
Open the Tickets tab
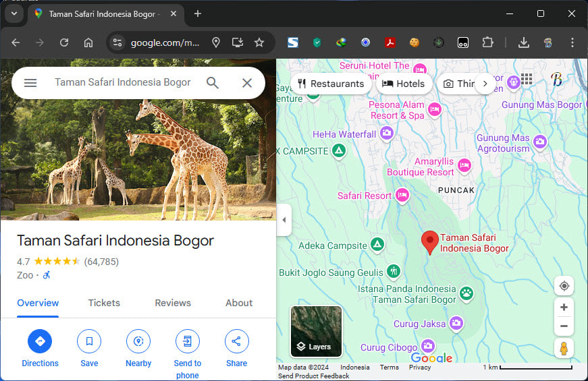coord(104,303)
